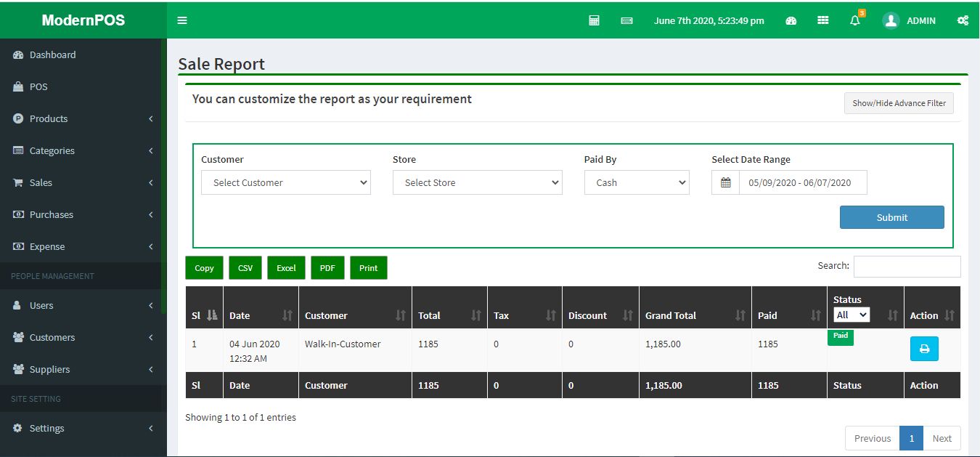Click the blue Submit button
Viewport: 980px width, 457px height.
pos(891,217)
